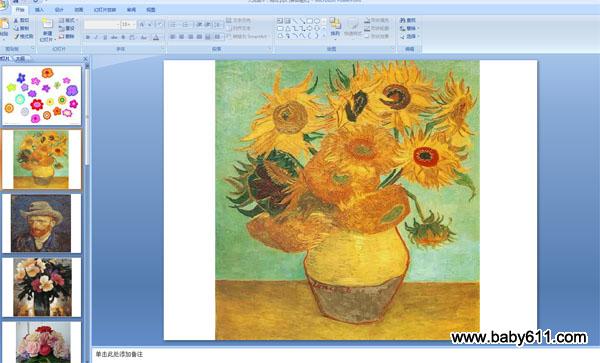Toggle Italic formatting in the font group
600x363 pixels.
pyautogui.click(x=96, y=37)
